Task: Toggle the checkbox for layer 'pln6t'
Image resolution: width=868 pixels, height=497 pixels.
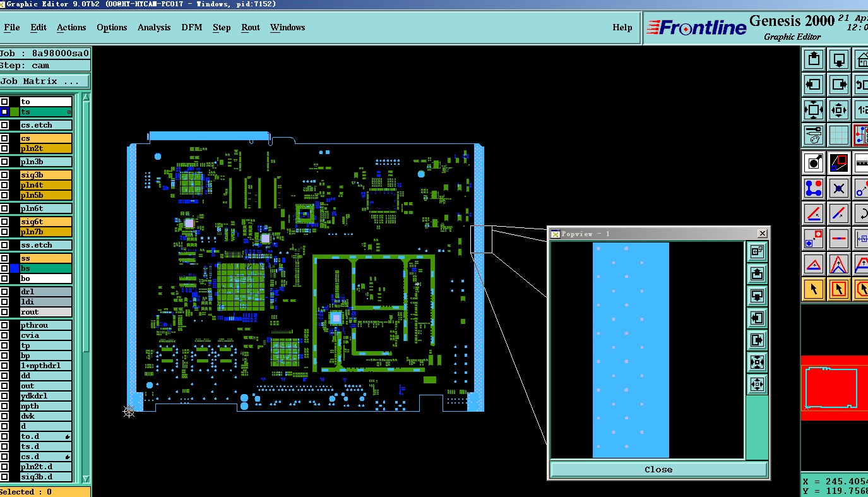Action: click(4, 208)
